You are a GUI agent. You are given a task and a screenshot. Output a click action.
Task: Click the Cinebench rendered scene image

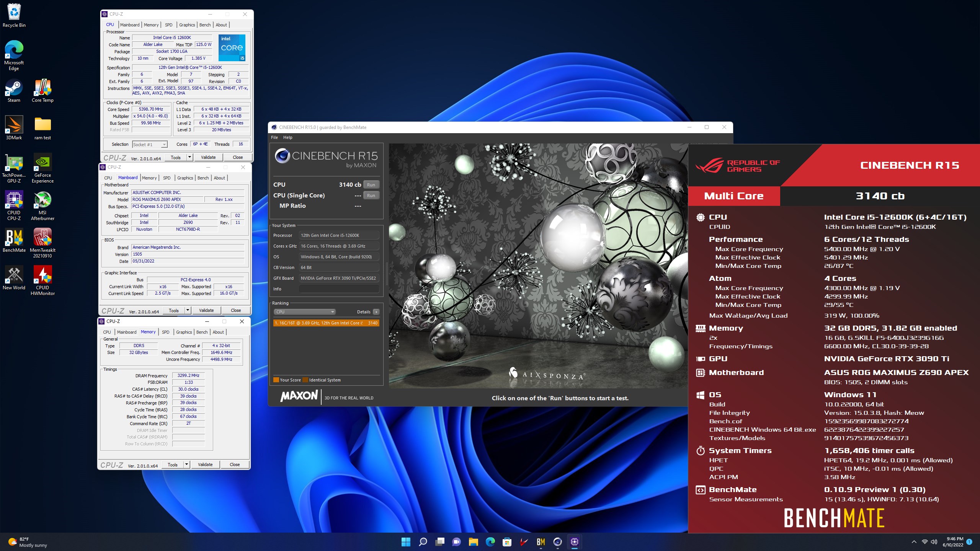tap(538, 266)
